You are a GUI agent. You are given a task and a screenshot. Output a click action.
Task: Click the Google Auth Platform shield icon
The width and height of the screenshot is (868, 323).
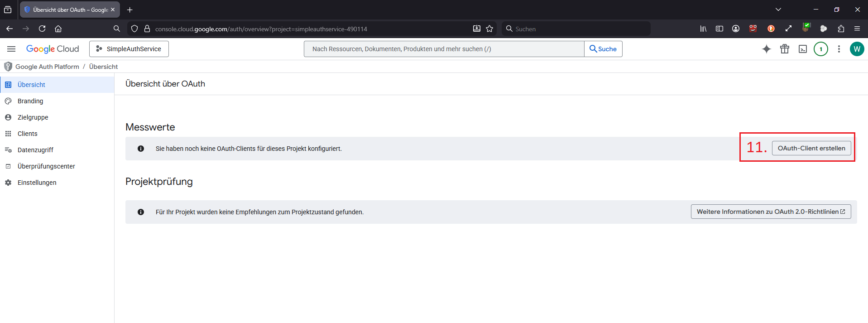(8, 67)
